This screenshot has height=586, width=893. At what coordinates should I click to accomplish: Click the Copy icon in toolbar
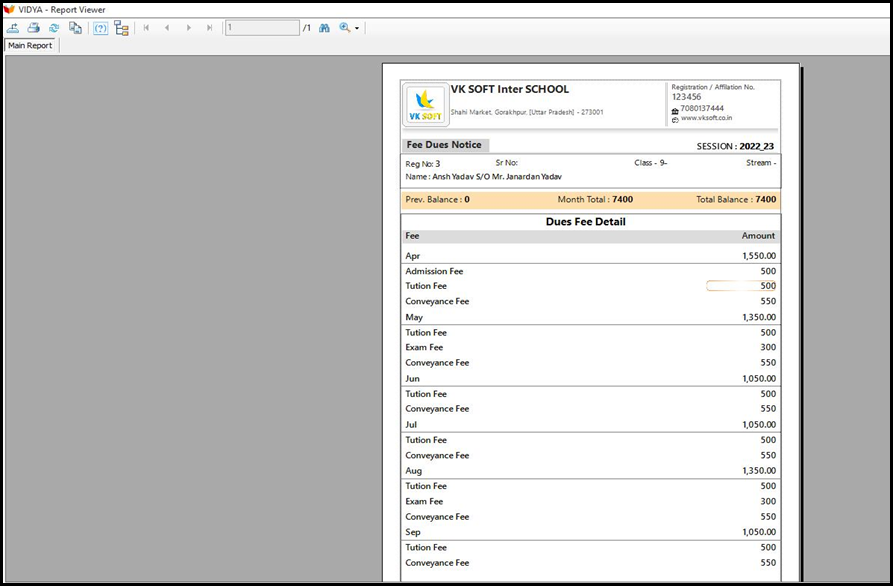75,27
